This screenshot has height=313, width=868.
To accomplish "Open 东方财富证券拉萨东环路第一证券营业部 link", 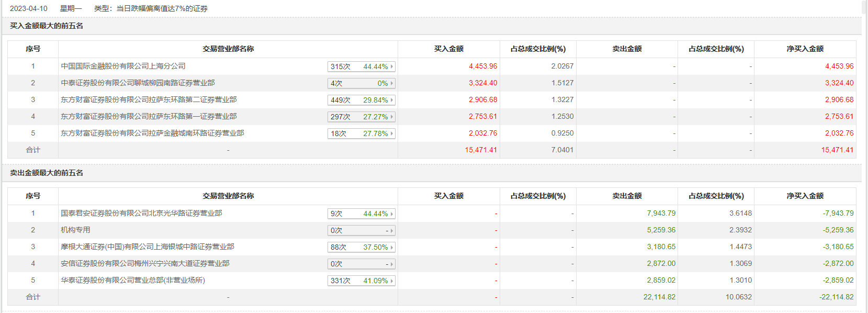I will (149, 116).
